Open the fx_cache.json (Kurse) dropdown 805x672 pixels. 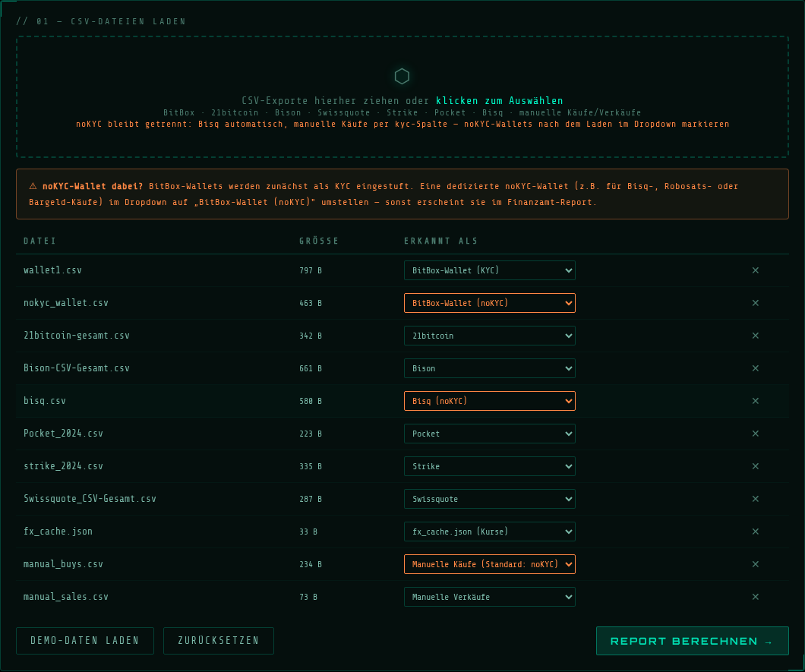489,532
